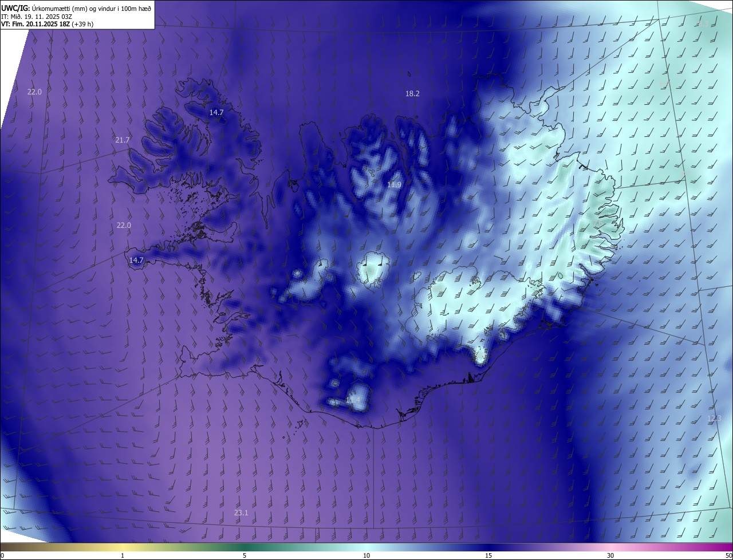Click the 21.7 value west of the Westfjords
The height and width of the screenshot is (560, 733).
coord(123,140)
